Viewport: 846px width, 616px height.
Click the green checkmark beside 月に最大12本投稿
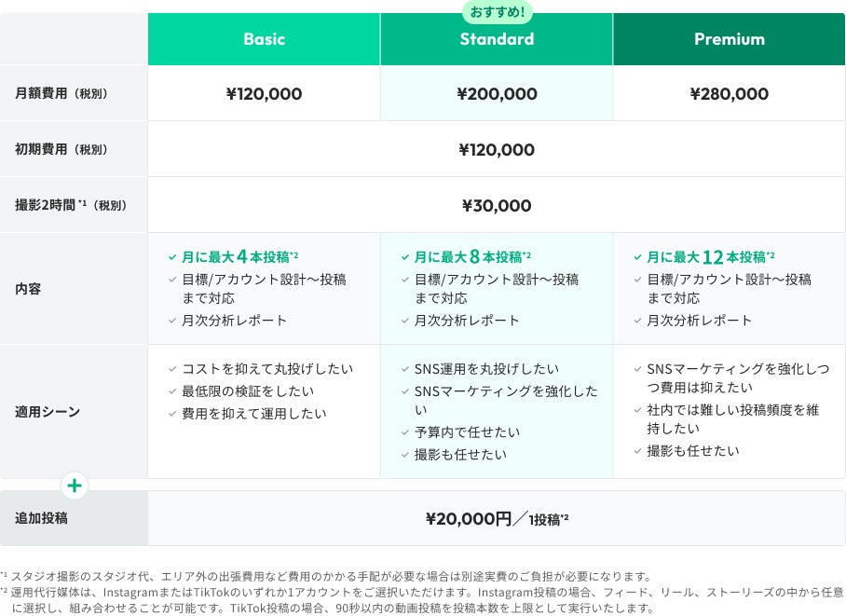tap(638, 257)
